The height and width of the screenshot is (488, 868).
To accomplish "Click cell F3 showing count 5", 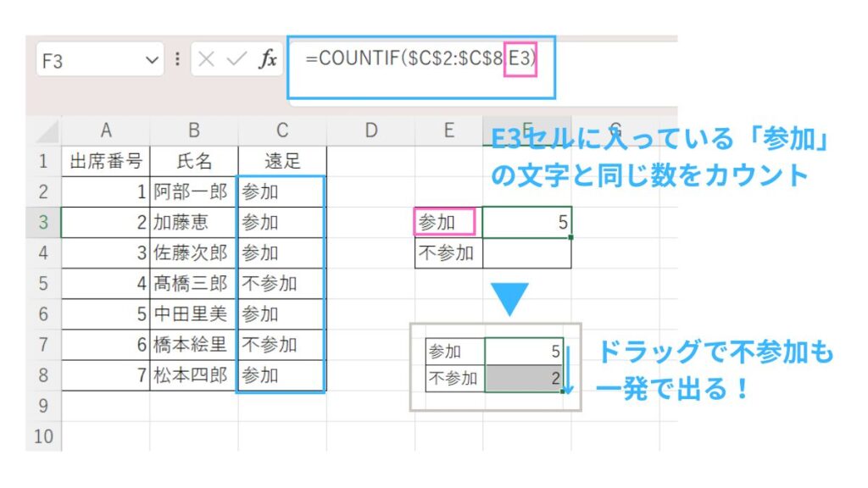I will 527,223.
